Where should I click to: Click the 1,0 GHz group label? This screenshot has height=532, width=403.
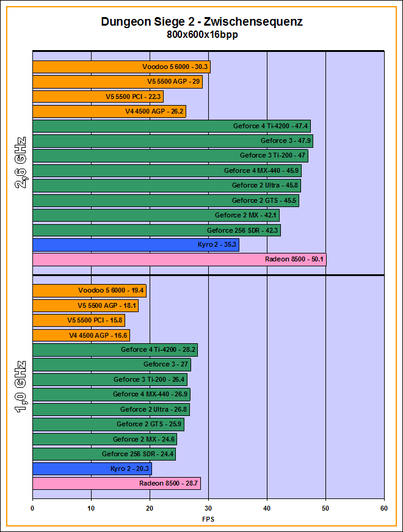click(20, 387)
